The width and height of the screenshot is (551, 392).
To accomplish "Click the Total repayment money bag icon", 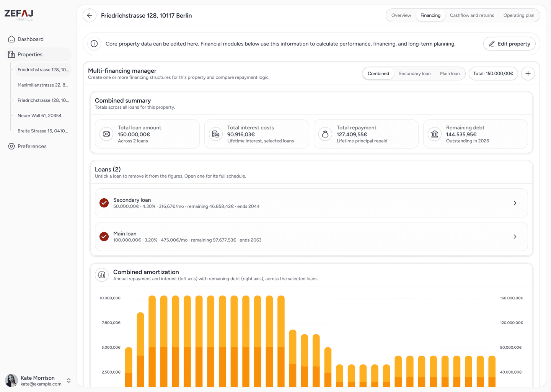I will coord(325,134).
